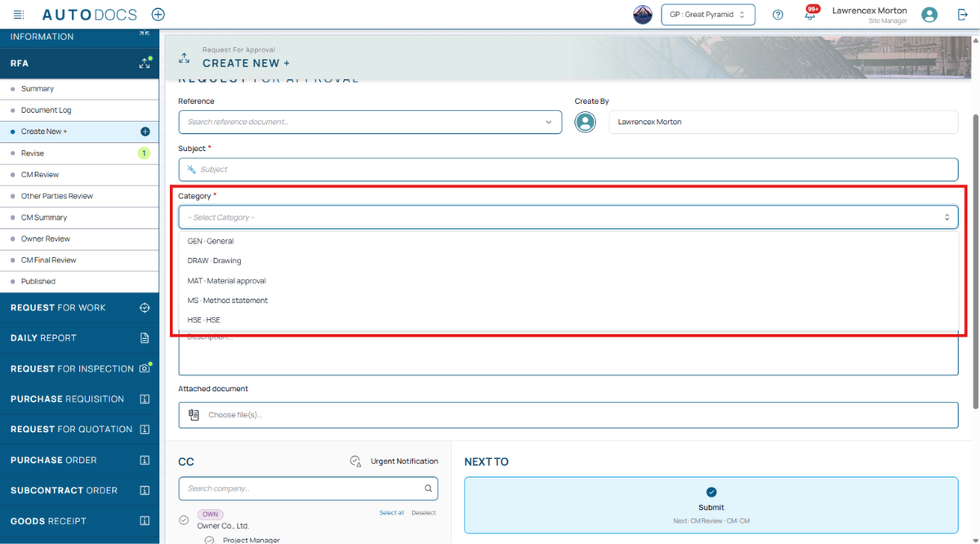The width and height of the screenshot is (980, 544).
Task: Click the Create By avatar icon
Action: pyautogui.click(x=585, y=123)
